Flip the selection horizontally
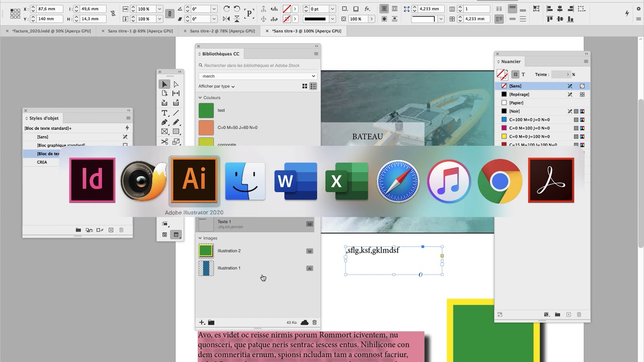The width and height of the screenshot is (644, 362). pos(226,19)
